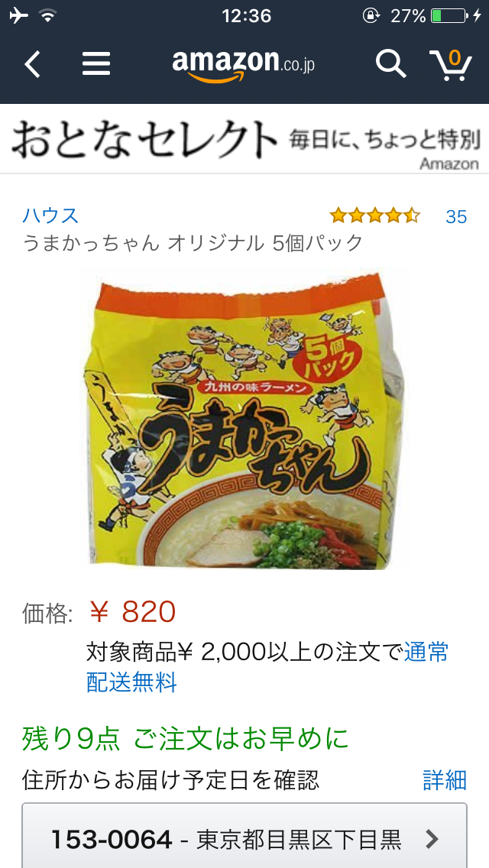The width and height of the screenshot is (489, 868).
Task: Tap the rotation lock status icon
Action: point(371,15)
